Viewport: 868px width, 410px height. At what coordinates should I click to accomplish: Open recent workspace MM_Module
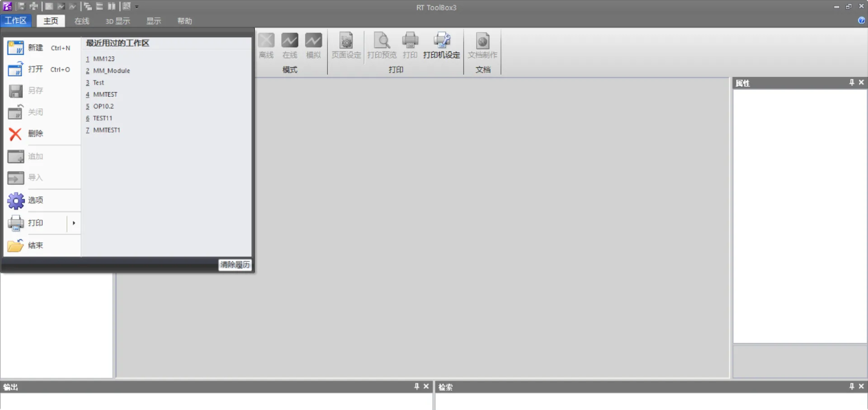(x=111, y=71)
